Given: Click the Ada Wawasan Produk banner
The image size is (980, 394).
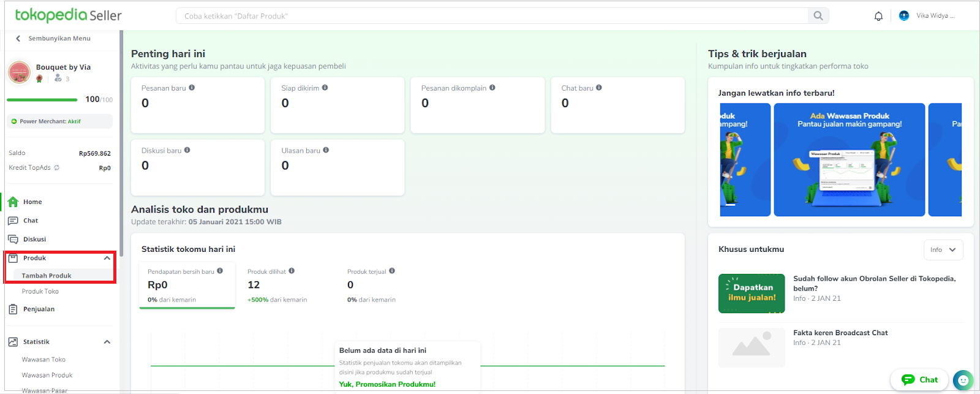Looking at the screenshot, I should tap(850, 159).
